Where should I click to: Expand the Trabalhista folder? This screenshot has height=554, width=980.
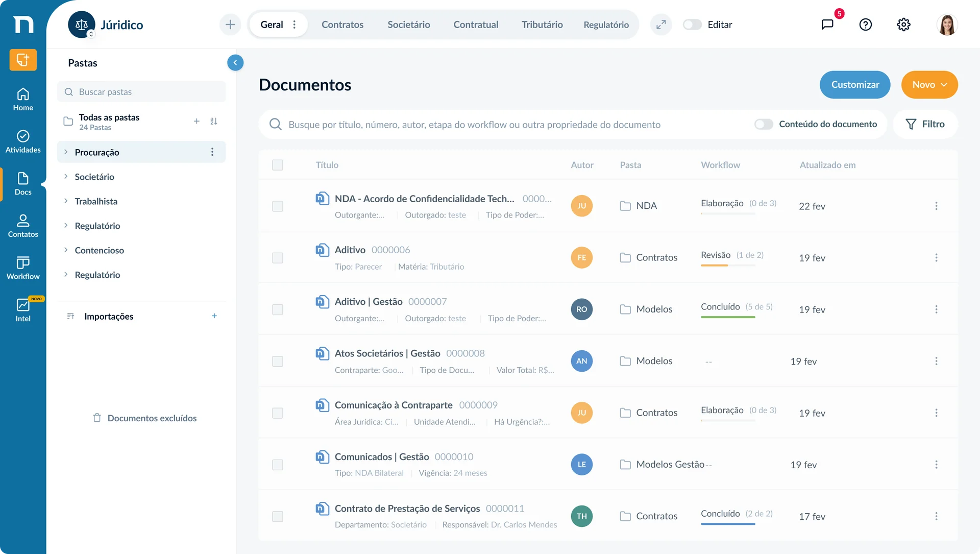(66, 201)
